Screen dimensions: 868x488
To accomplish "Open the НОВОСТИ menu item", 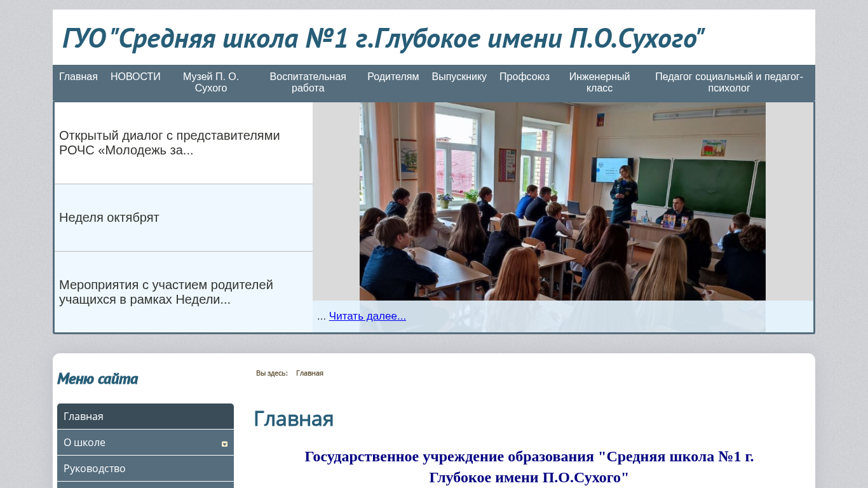I will click(x=135, y=77).
